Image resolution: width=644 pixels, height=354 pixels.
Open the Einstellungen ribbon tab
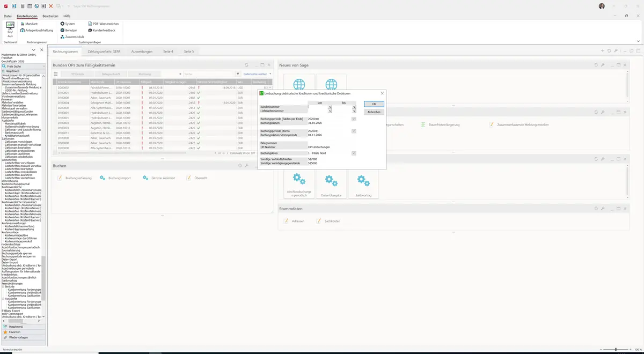tap(27, 16)
